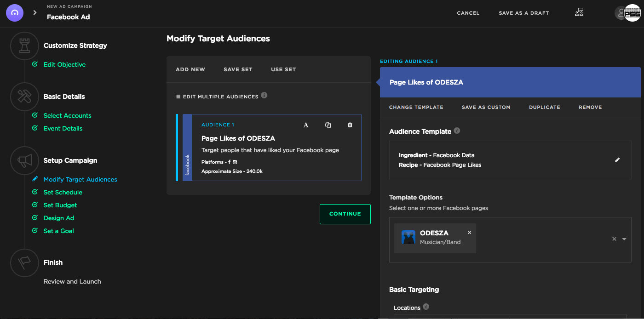The image size is (644, 319).
Task: Open the Facebook pages dropdown arrow
Action: click(x=624, y=239)
